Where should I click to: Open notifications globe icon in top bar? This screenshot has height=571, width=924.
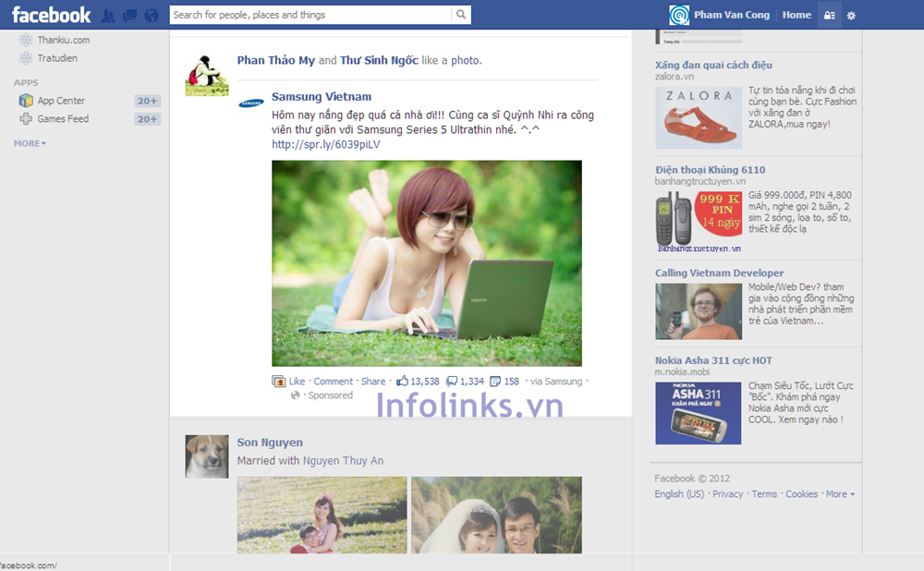[152, 16]
